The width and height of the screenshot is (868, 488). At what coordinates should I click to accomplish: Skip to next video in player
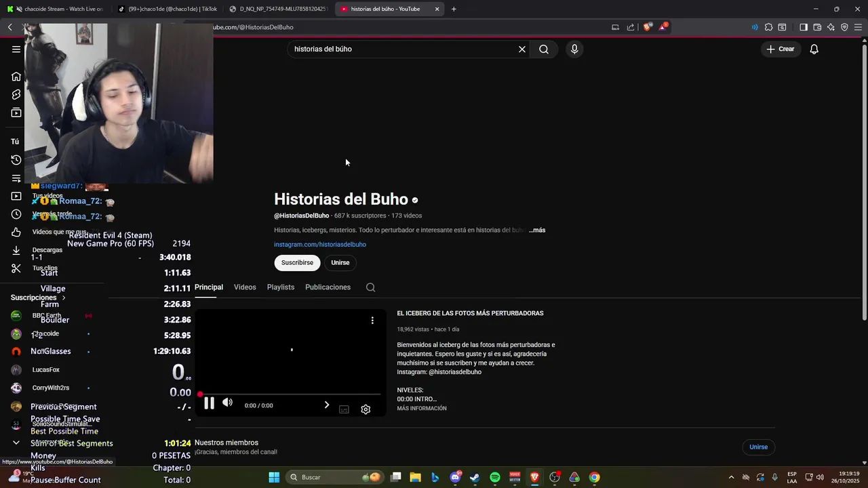[x=326, y=405]
